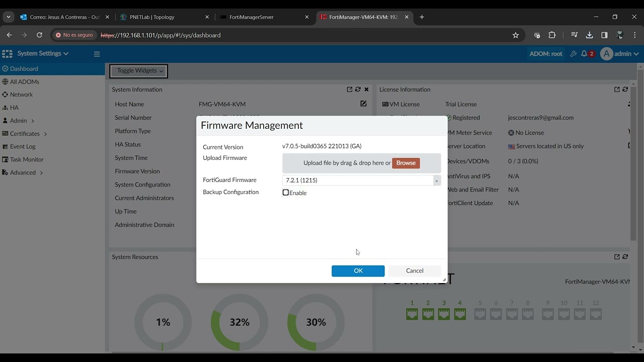Bookmark this page with the star icon
This screenshot has height=362, width=644.
click(x=515, y=35)
